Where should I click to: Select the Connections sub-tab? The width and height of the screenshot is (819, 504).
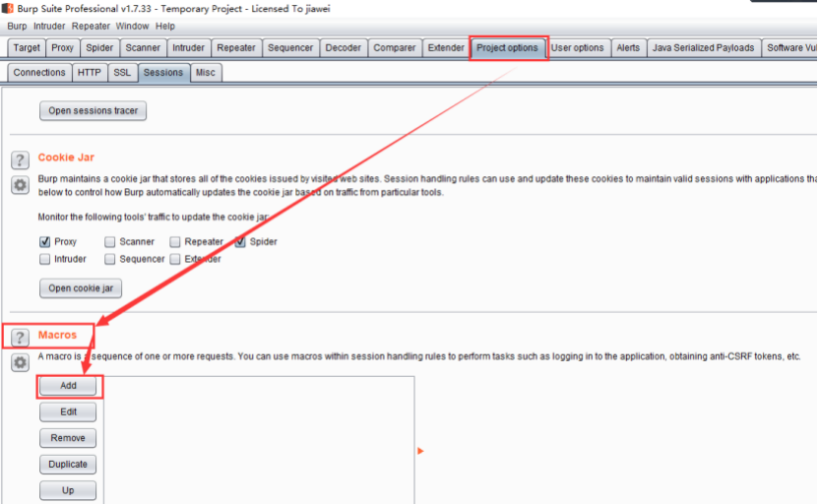pyautogui.click(x=39, y=73)
